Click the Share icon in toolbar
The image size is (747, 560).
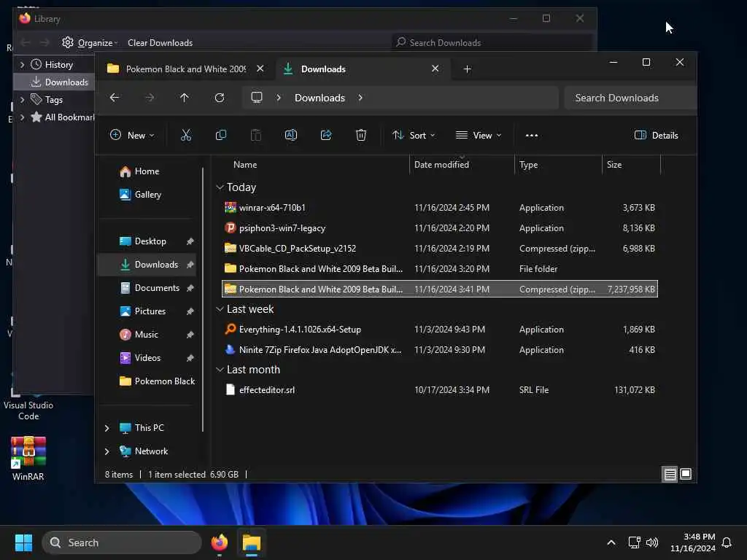(x=326, y=135)
